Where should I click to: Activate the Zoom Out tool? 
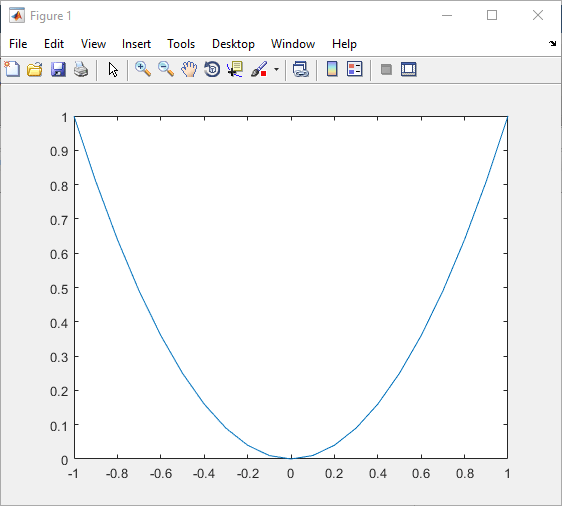pos(166,69)
